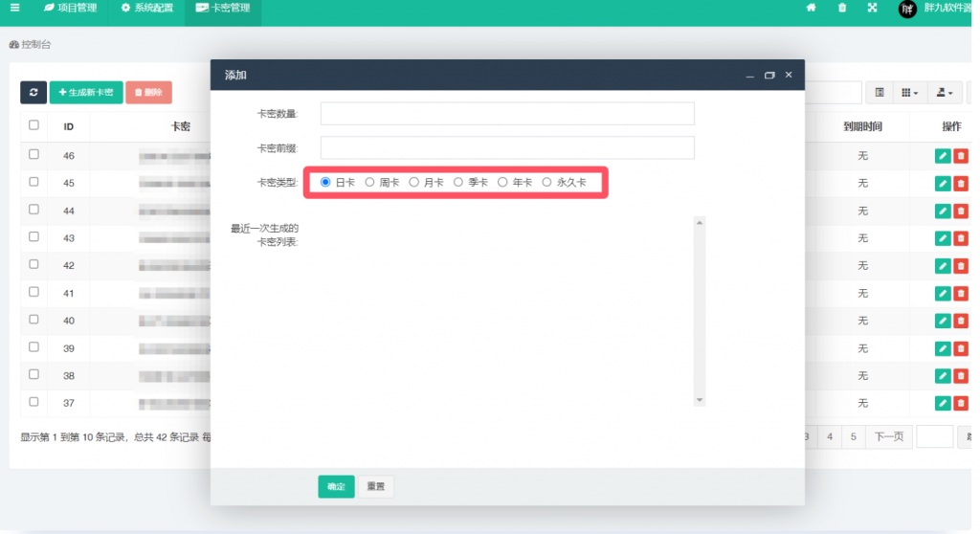Toggle the table card view icon
980x534 pixels.
click(x=880, y=93)
